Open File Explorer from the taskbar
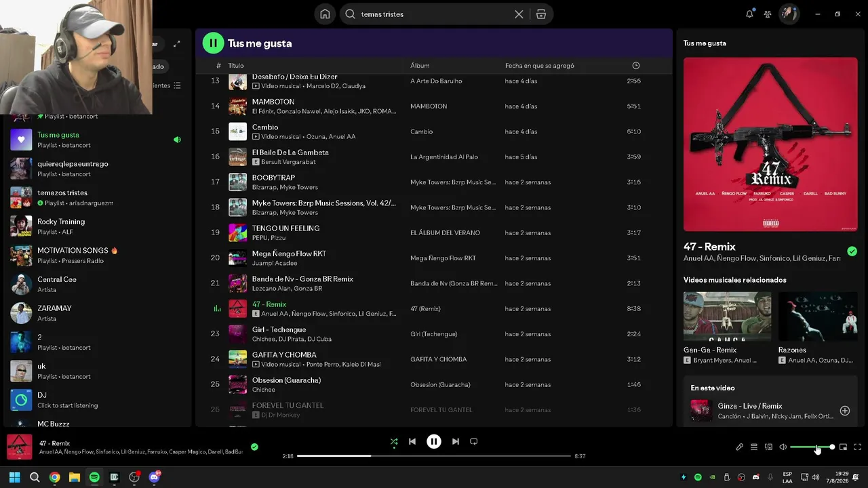868x488 pixels. 75,477
